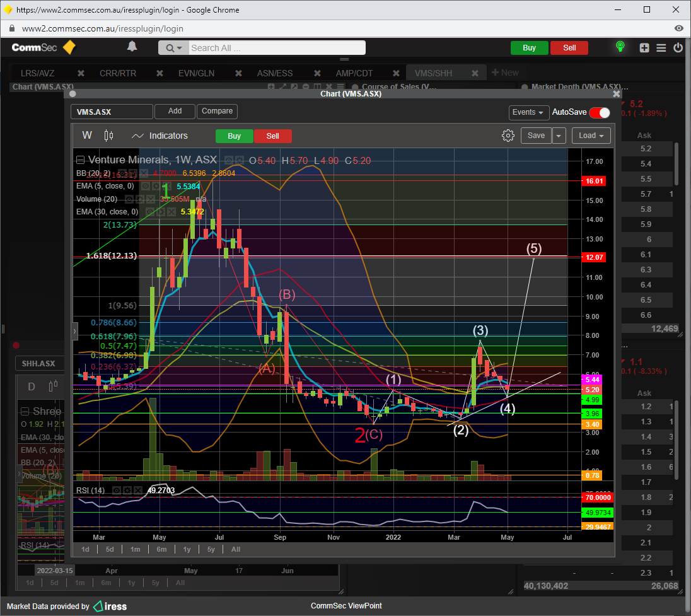This screenshot has width=691, height=616.
Task: Close the ASN/ESS tab
Action: [x=317, y=73]
